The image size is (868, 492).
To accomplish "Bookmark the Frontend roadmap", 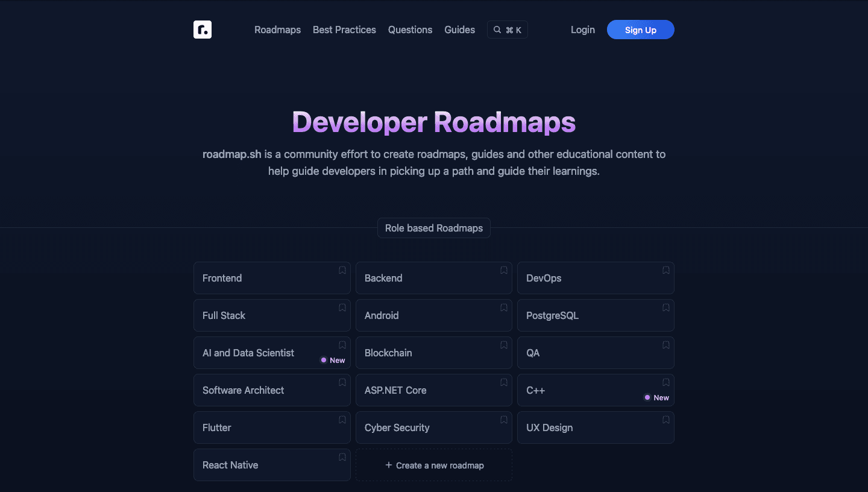I will 342,270.
